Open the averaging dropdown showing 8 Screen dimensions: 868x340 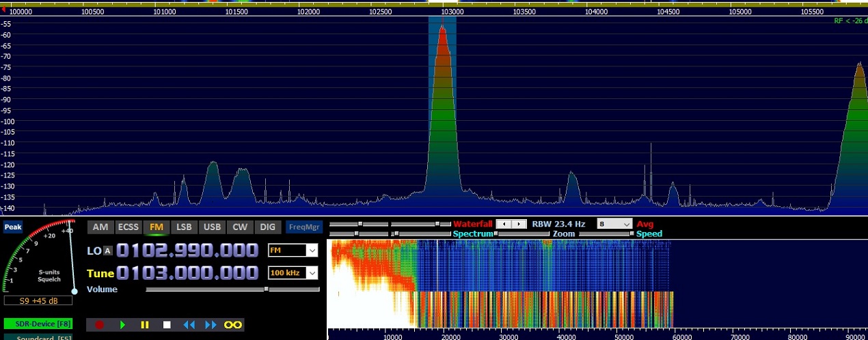tap(614, 224)
